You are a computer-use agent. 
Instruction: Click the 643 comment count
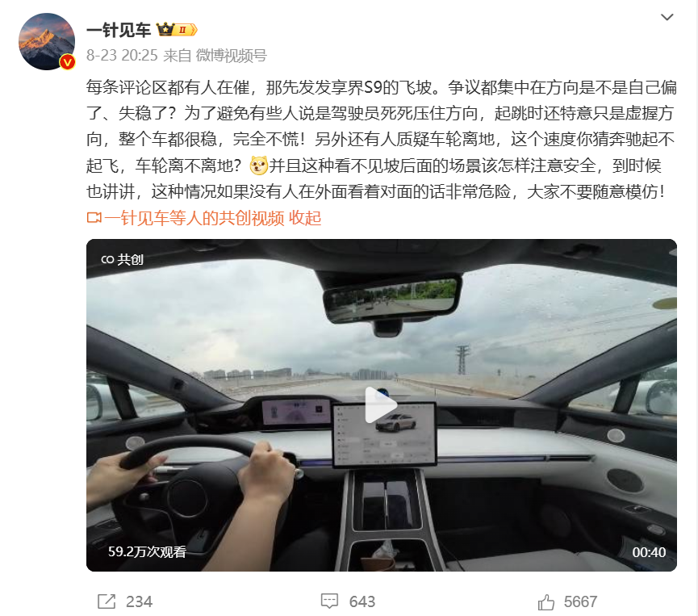click(x=362, y=601)
